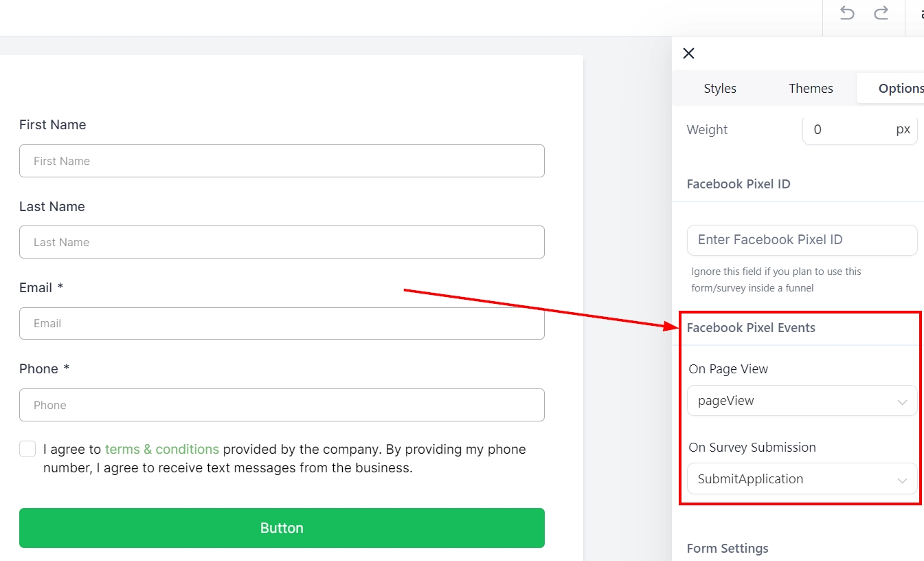Click the undo arrow icon
This screenshot has width=924, height=561.
pos(847,13)
